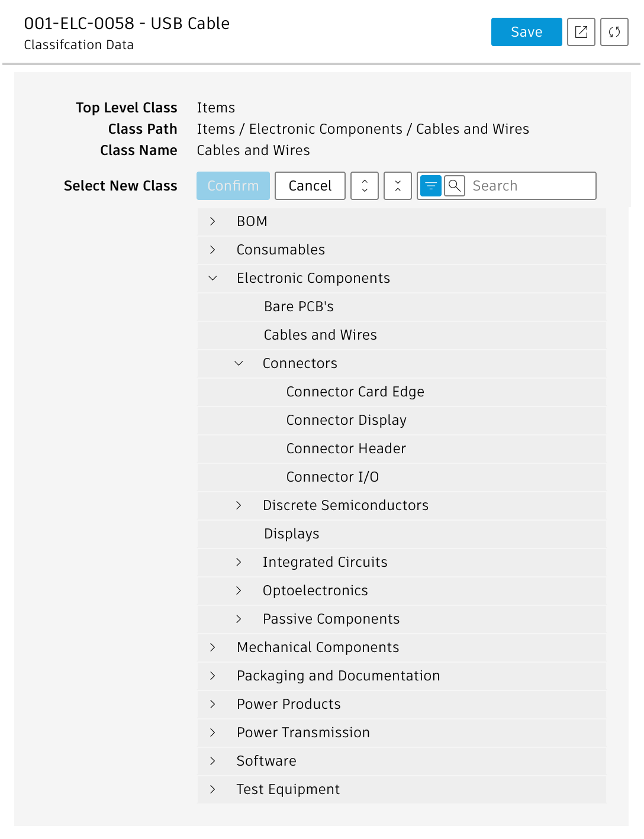Select the Connector Header class

(x=346, y=448)
